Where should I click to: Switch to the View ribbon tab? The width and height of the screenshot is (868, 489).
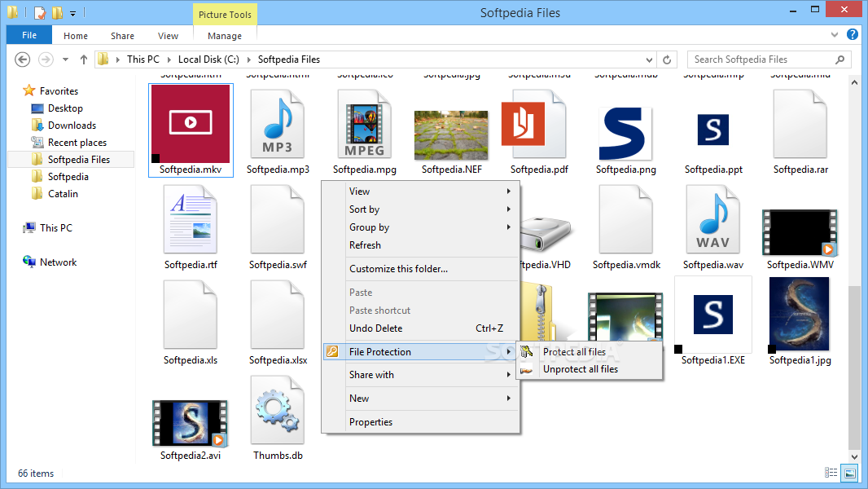point(168,35)
